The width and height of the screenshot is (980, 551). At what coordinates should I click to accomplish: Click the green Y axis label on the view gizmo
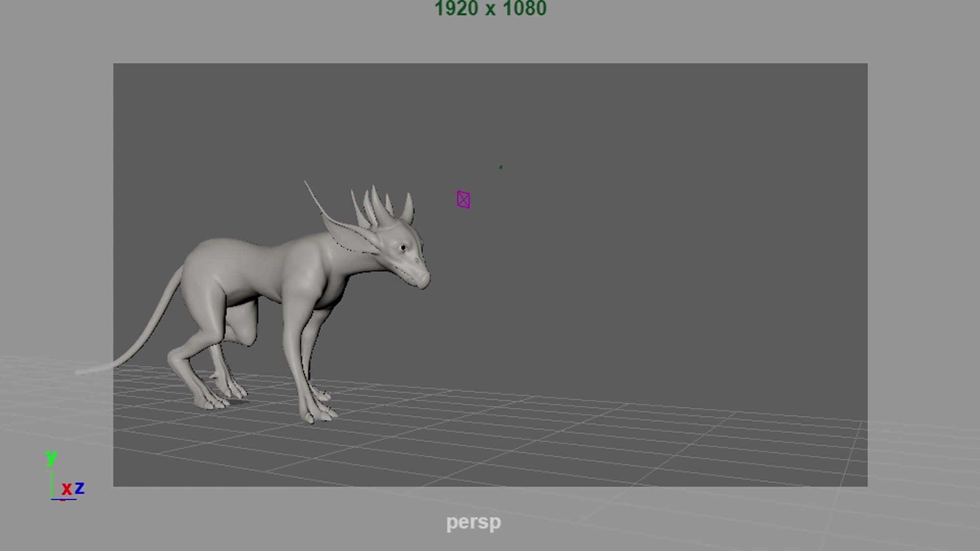(50, 457)
